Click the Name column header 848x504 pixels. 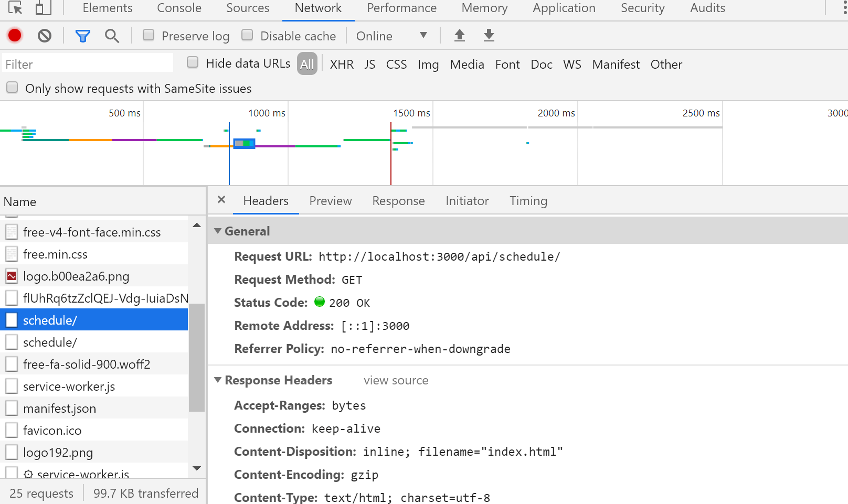(103, 201)
